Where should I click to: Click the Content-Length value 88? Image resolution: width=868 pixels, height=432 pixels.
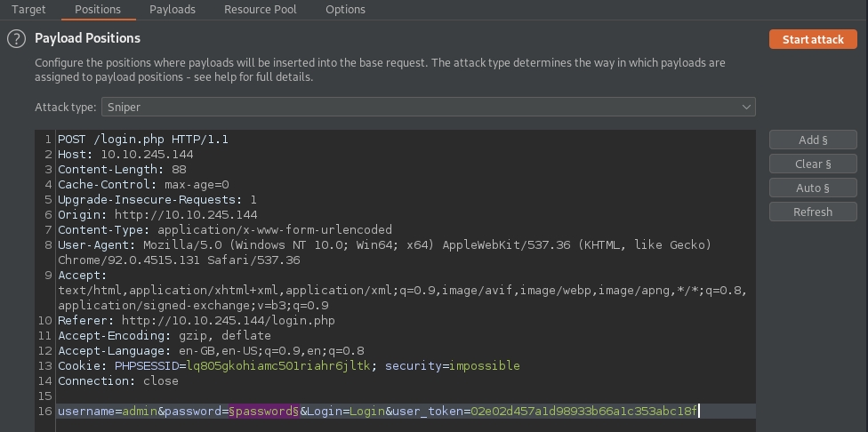coord(179,169)
